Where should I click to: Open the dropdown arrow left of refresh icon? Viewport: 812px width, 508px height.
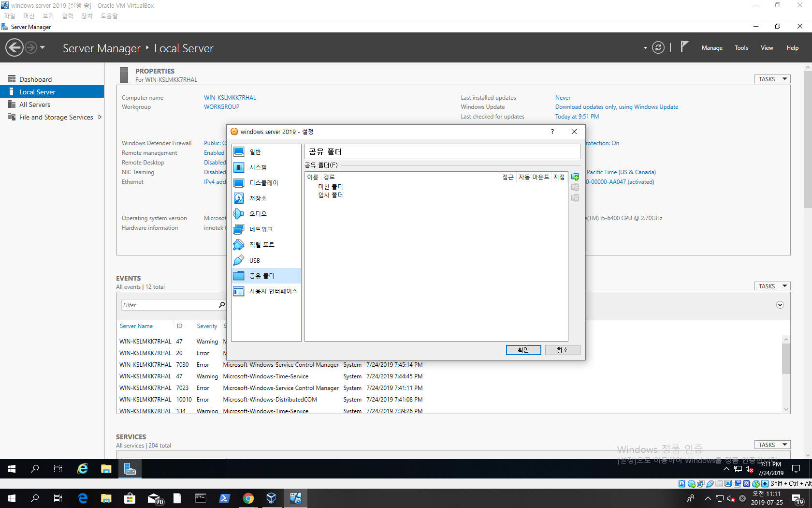point(645,48)
